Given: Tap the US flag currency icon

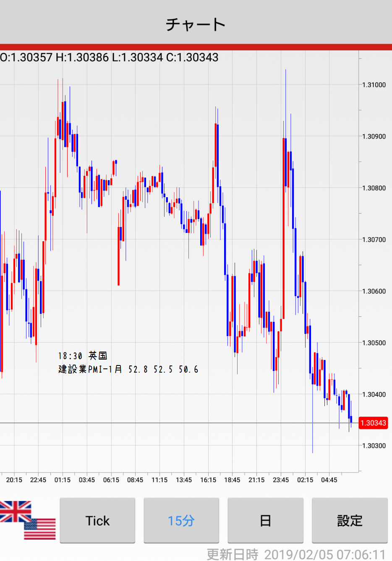Looking at the screenshot, I should [x=40, y=529].
